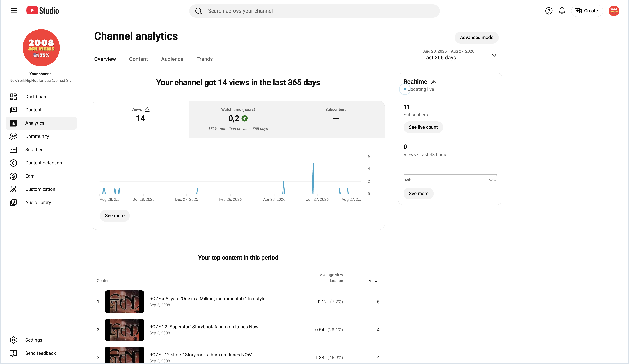This screenshot has height=364, width=629.
Task: Click the One in a Million freestyle thumbnail
Action: click(124, 302)
